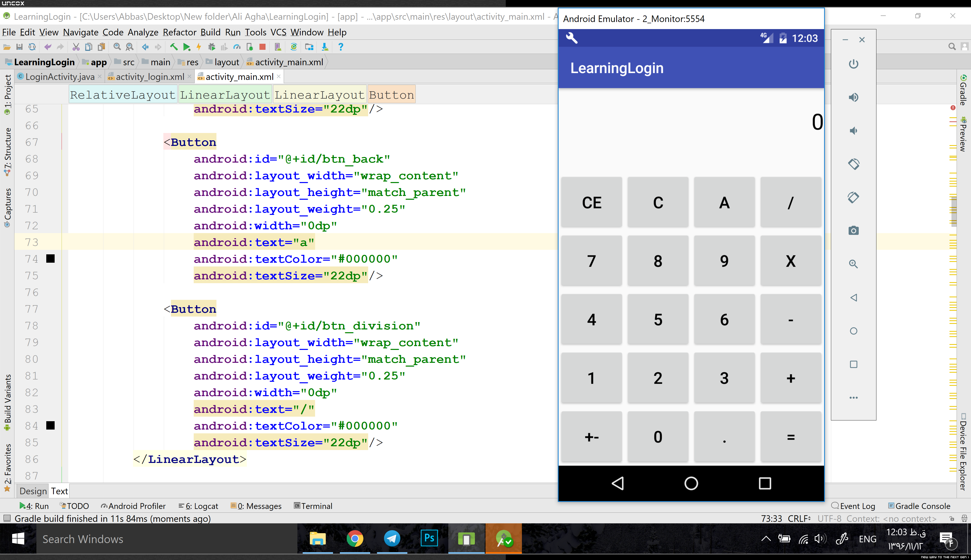This screenshot has height=560, width=971.
Task: Click the Undo arrow in the toolbar
Action: pyautogui.click(x=48, y=47)
